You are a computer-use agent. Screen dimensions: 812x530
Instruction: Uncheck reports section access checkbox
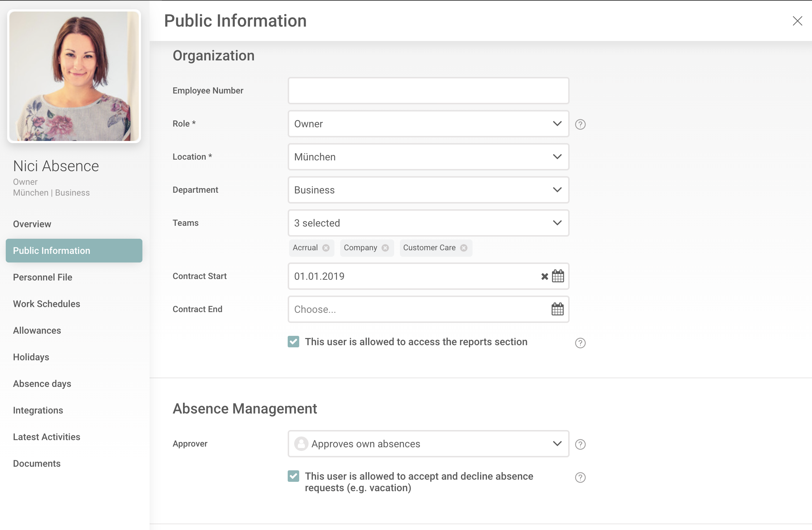(x=293, y=342)
